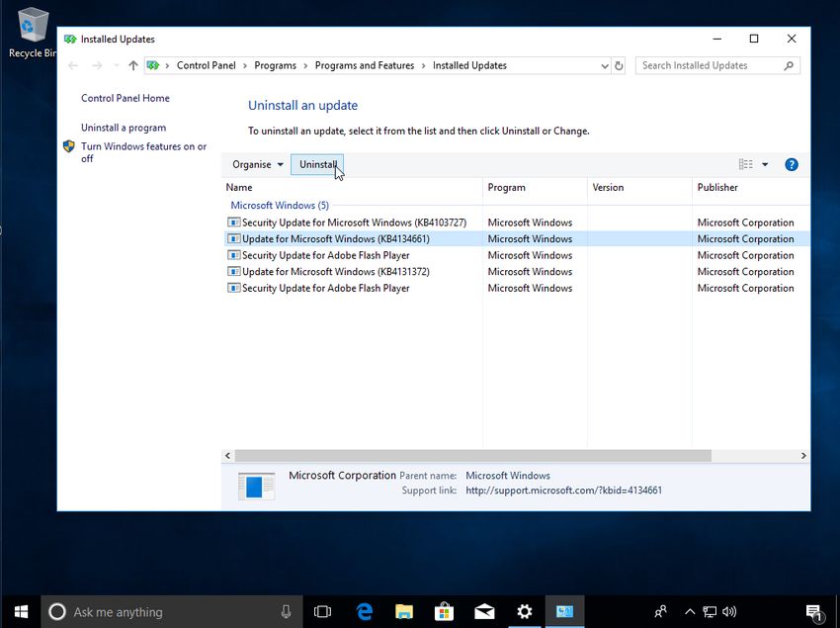This screenshot has height=628, width=840.
Task: Click Control Panel in the breadcrumb
Action: click(207, 65)
